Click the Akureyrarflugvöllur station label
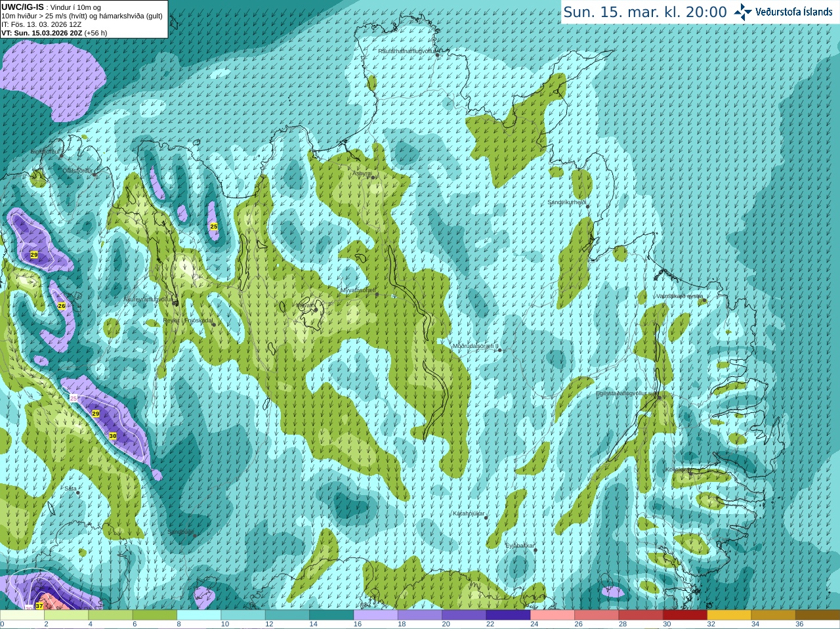Image resolution: width=840 pixels, height=629 pixels. pos(148,299)
